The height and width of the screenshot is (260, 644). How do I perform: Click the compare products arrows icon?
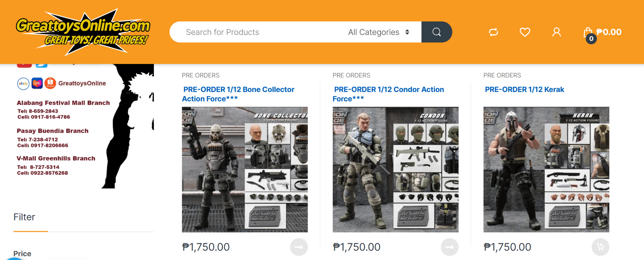pos(493,32)
